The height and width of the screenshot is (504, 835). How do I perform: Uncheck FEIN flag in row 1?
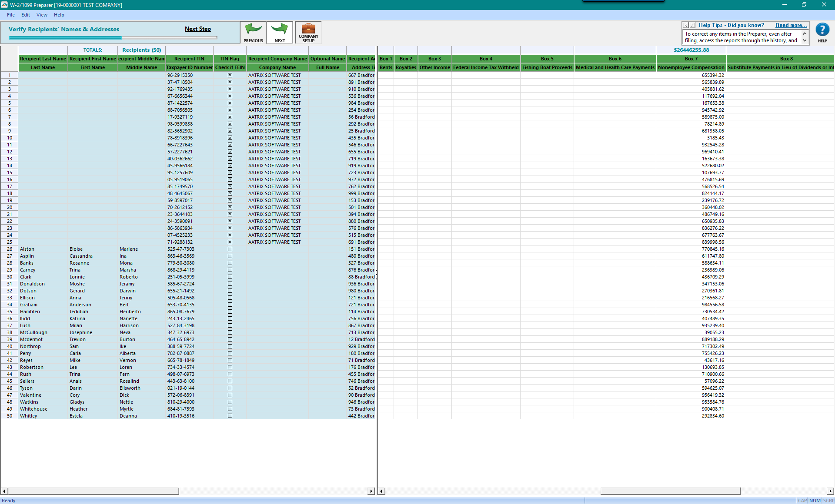click(x=230, y=75)
